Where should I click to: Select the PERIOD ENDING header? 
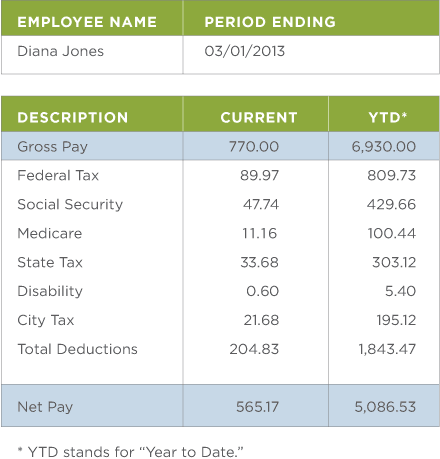(x=270, y=22)
